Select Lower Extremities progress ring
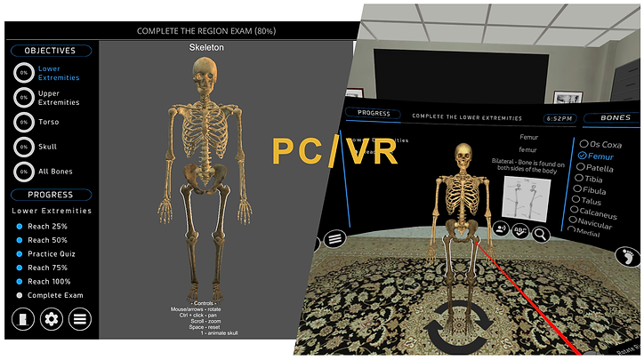 click(24, 73)
